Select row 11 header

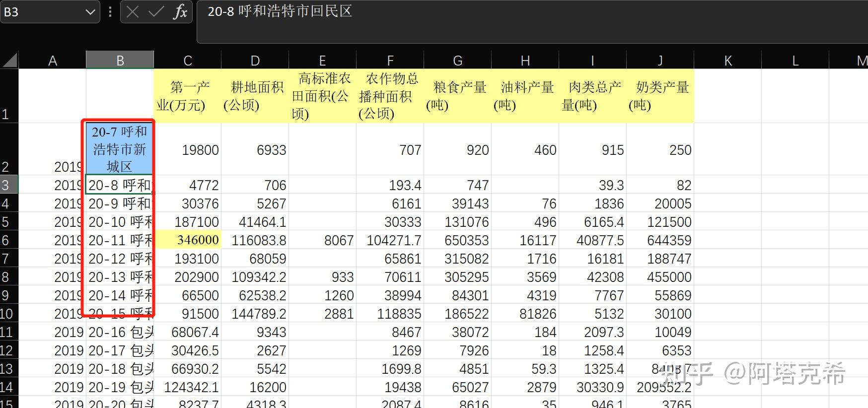coord(9,332)
